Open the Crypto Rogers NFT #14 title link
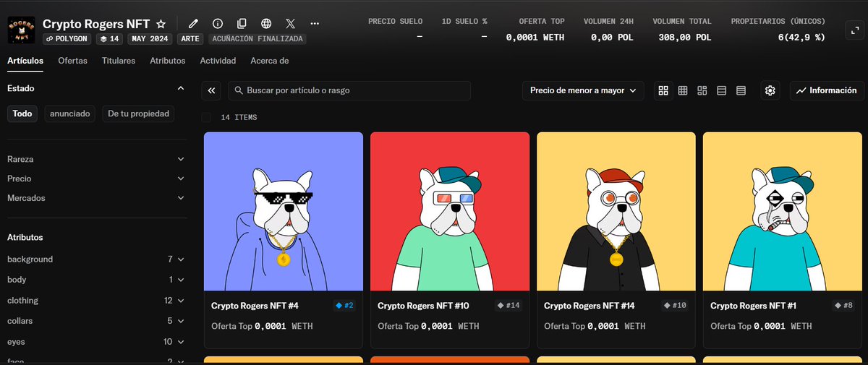The image size is (868, 365). coord(590,306)
